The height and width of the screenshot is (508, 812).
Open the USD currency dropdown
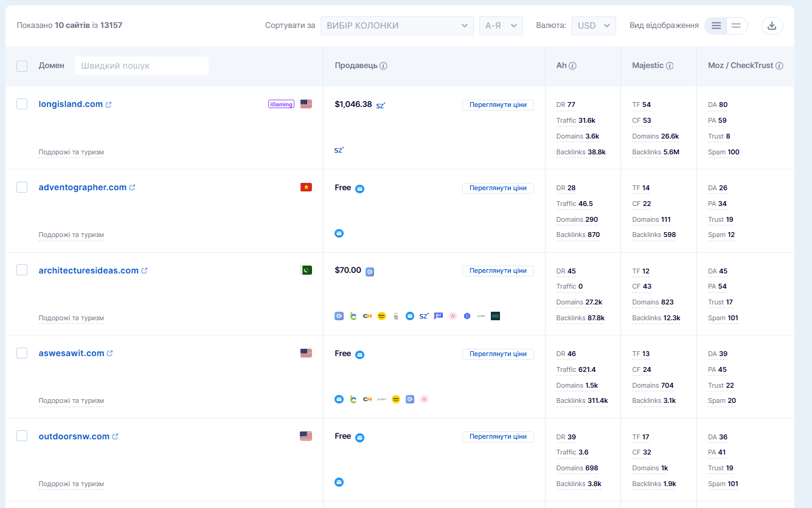(x=594, y=26)
